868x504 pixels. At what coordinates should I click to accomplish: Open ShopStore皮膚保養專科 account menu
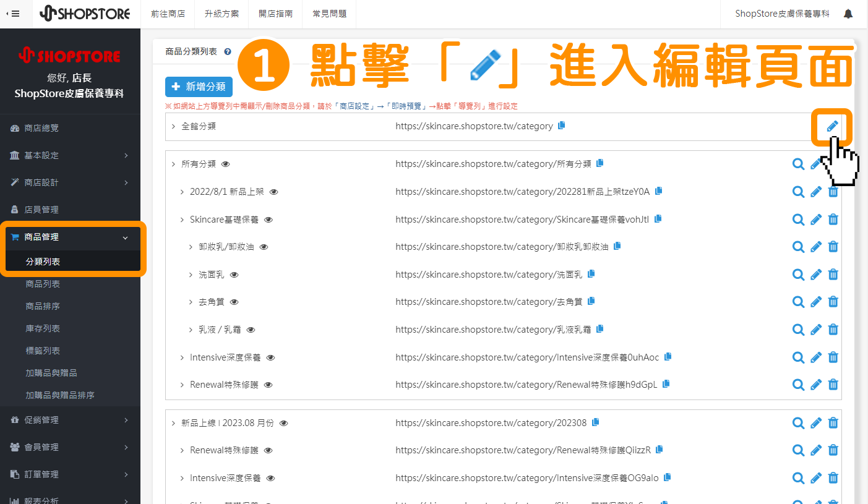point(782,14)
